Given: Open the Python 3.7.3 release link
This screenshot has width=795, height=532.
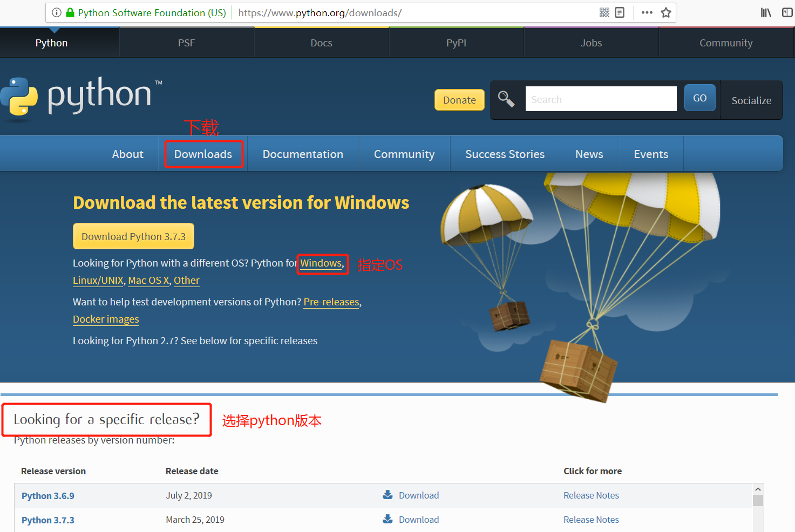Looking at the screenshot, I should point(48,520).
